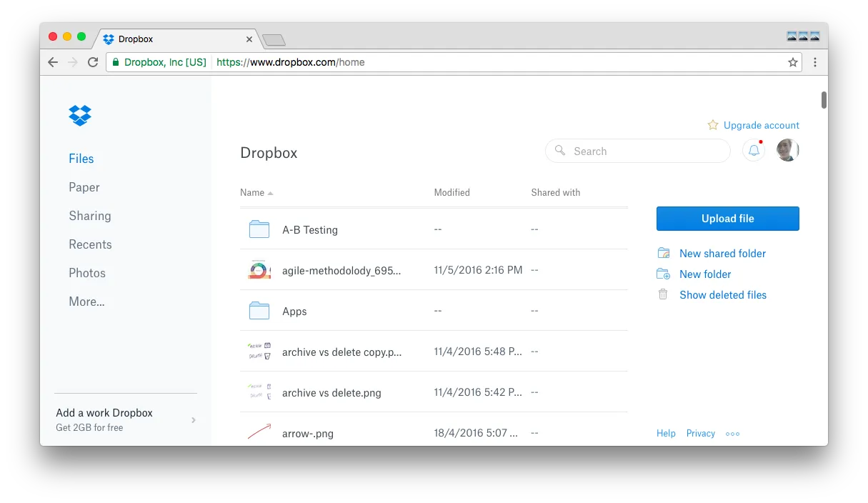This screenshot has height=503, width=868.
Task: Open archive vs delete copy thumbnail
Action: point(259,351)
